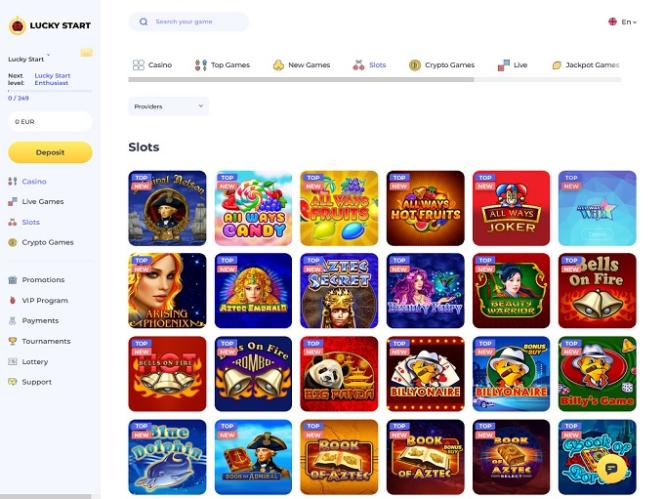Image resolution: width=664 pixels, height=499 pixels.
Task: Click the search magnifier icon
Action: pyautogui.click(x=144, y=22)
